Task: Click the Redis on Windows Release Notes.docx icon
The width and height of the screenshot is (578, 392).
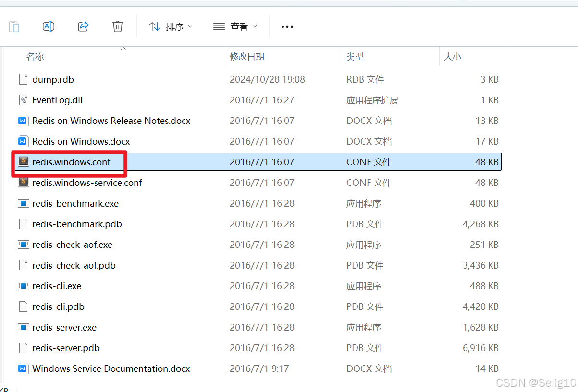Action: click(x=23, y=121)
